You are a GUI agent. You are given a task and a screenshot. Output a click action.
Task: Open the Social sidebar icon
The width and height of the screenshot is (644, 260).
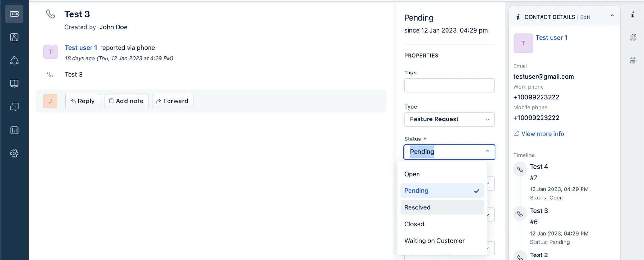pos(14,60)
